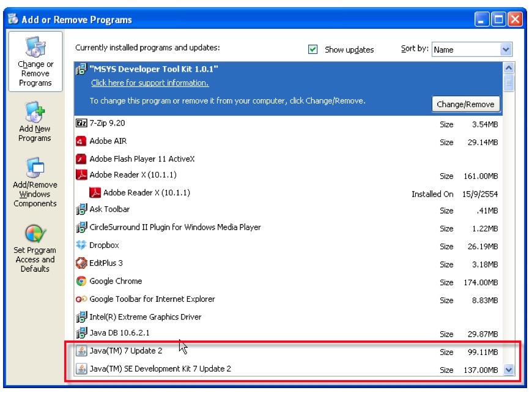Select the Java(TM) 7 Update 2 entry

(288, 351)
